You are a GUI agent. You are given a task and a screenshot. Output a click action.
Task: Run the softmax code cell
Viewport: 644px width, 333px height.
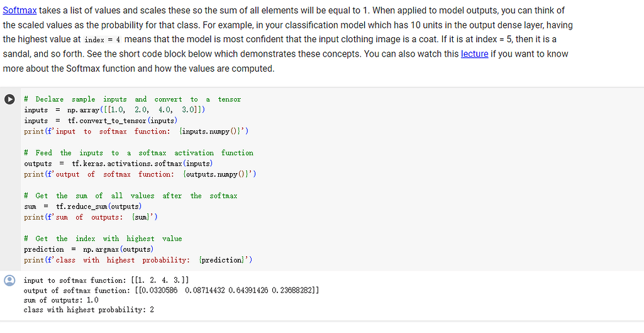[x=9, y=99]
